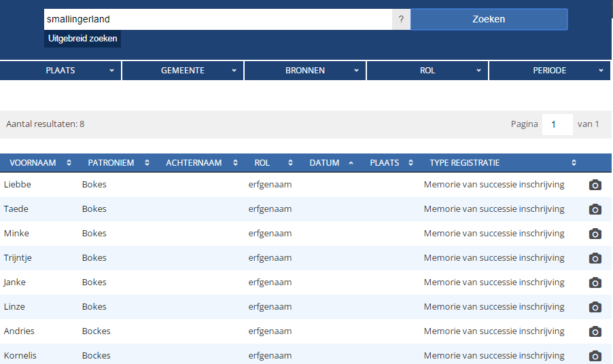Click the Uitgebreid zoeken link
Viewport: 613px width, 364px height.
[82, 39]
